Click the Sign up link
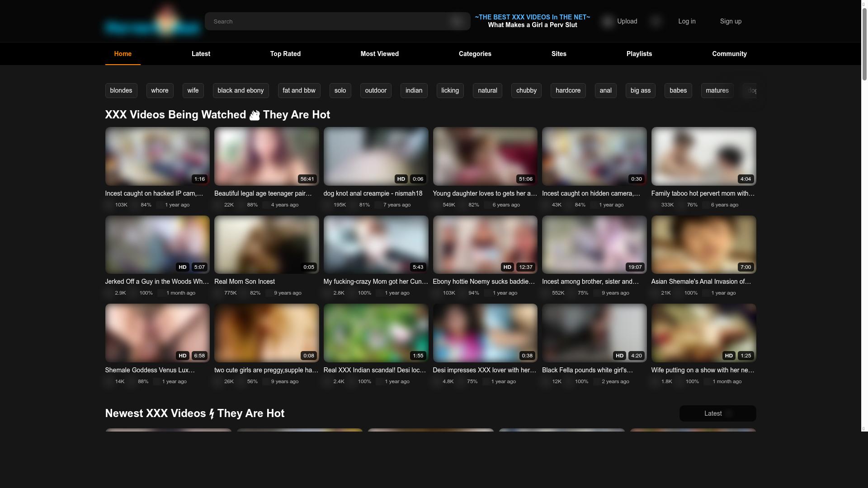This screenshot has width=868, height=488. pos(731,21)
